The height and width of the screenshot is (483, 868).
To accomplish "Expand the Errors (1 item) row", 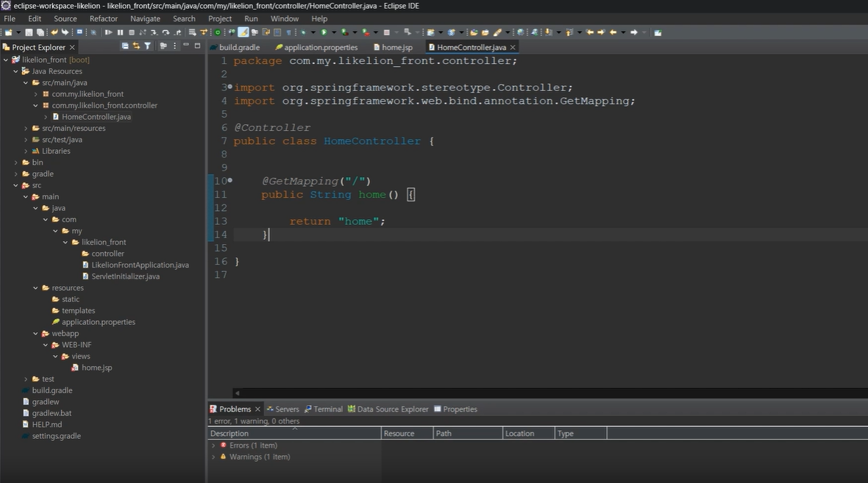I will pos(213,446).
